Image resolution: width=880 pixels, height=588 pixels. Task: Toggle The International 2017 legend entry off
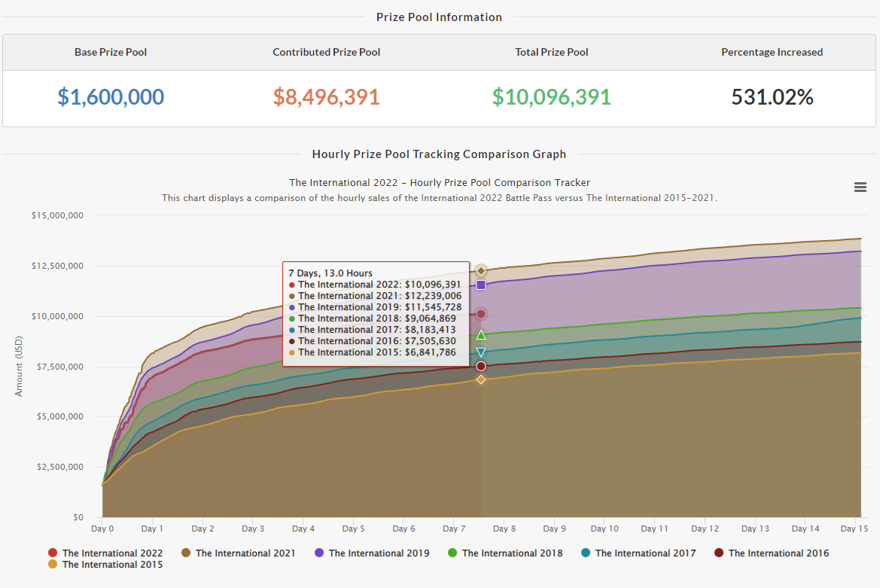638,553
